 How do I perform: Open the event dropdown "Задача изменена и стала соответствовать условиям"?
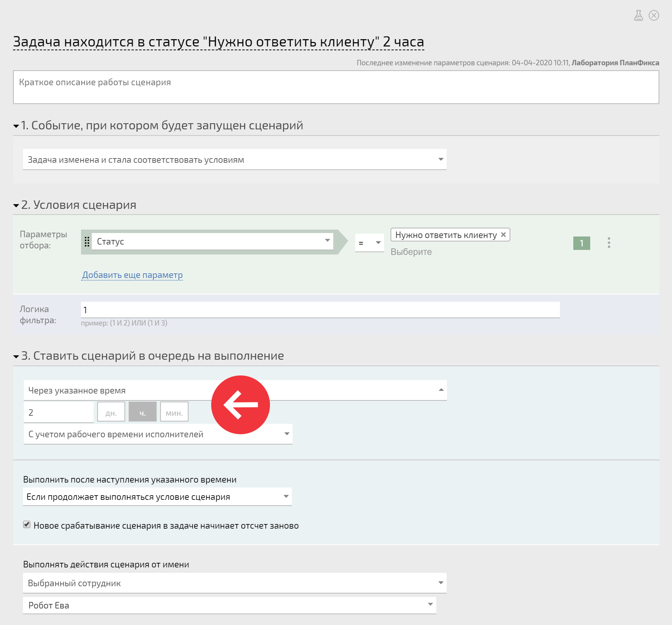(235, 159)
